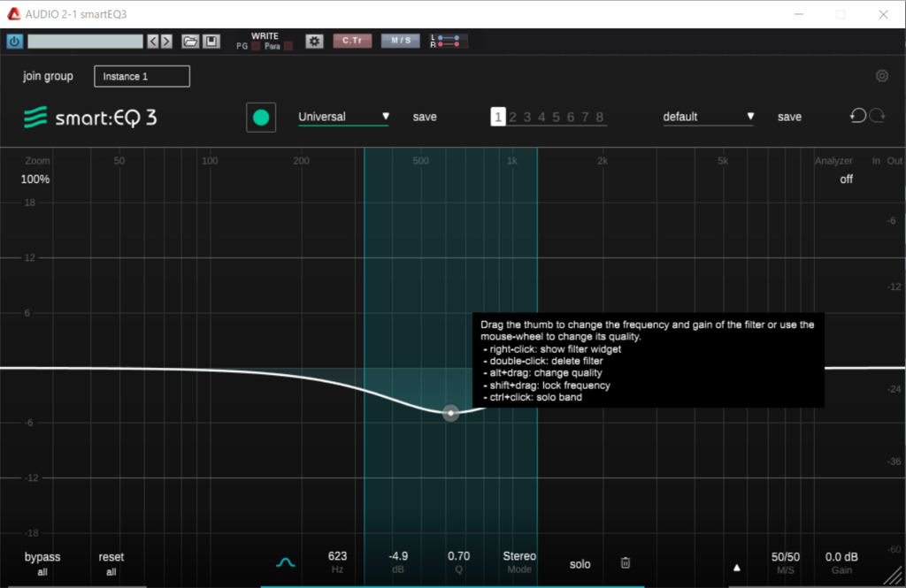Select state 2
The image size is (906, 588).
tap(512, 118)
